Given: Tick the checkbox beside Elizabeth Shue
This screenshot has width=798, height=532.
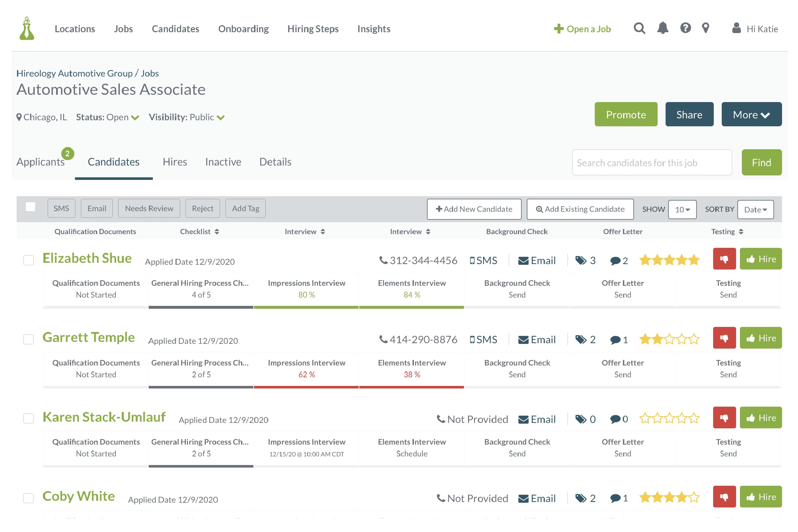Looking at the screenshot, I should (28, 260).
